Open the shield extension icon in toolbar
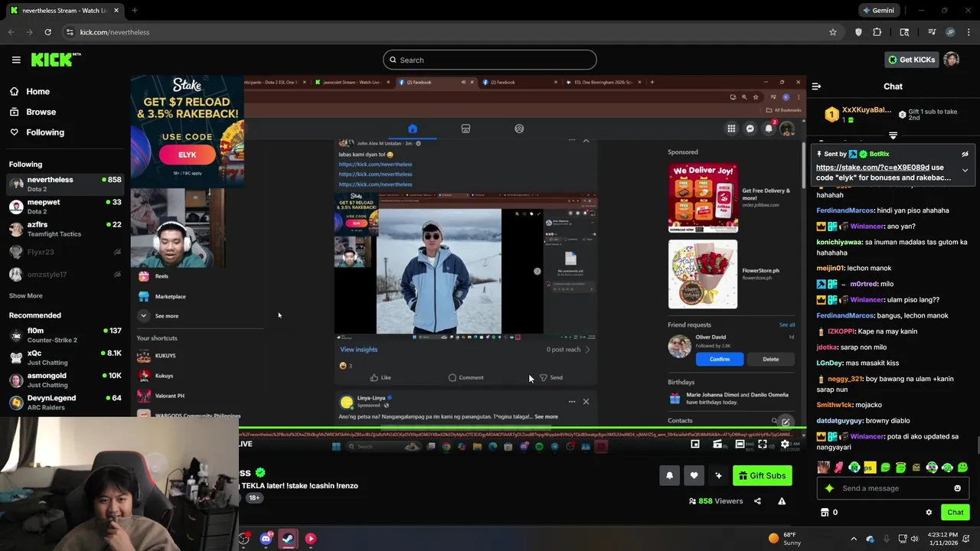This screenshot has width=980, height=551. (x=858, y=32)
